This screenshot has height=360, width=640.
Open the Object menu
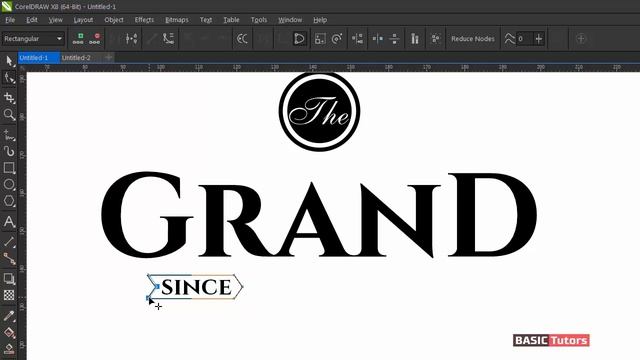[x=113, y=20]
